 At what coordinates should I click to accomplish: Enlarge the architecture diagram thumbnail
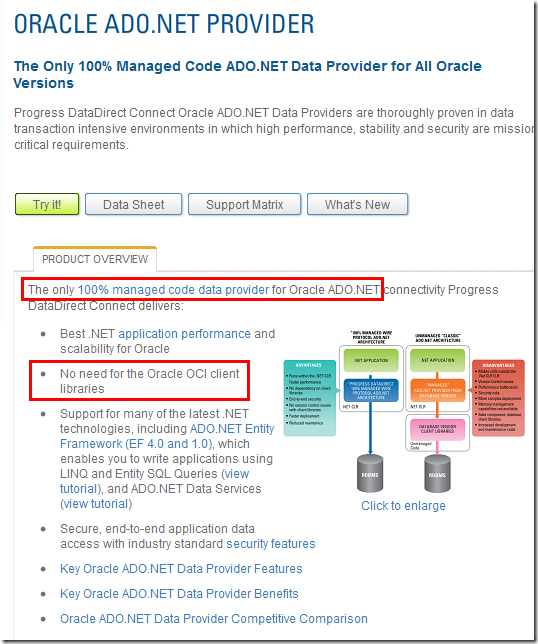[404, 411]
